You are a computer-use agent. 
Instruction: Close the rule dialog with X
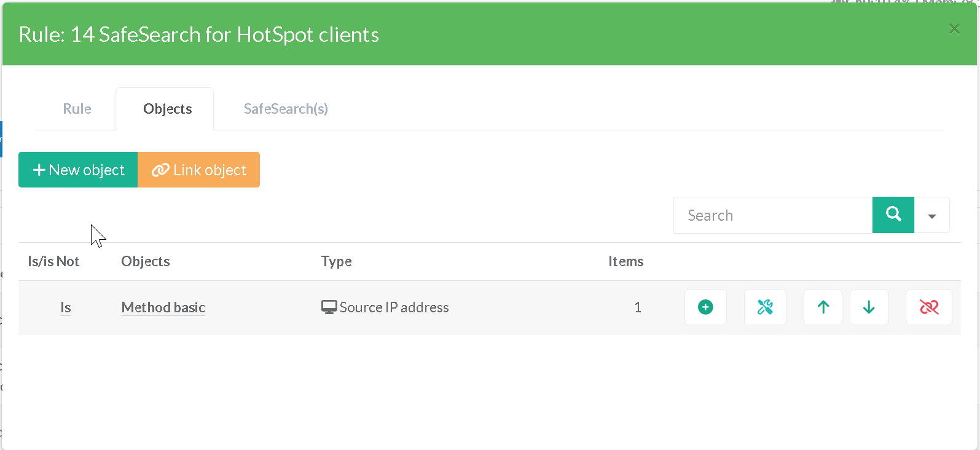point(954,29)
